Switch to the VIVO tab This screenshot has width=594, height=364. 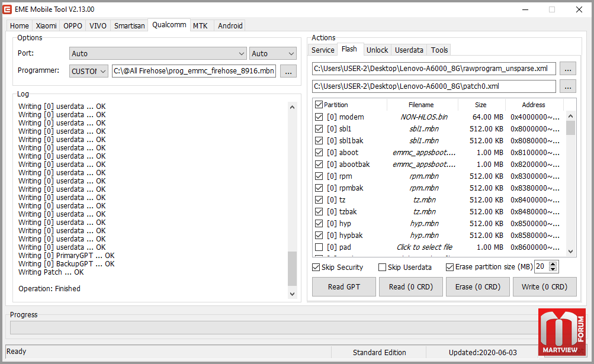98,26
